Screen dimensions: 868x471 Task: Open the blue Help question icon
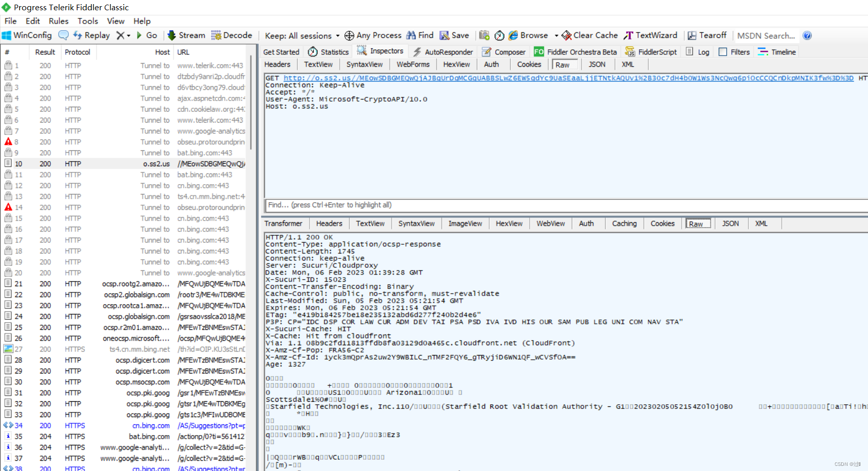(807, 35)
